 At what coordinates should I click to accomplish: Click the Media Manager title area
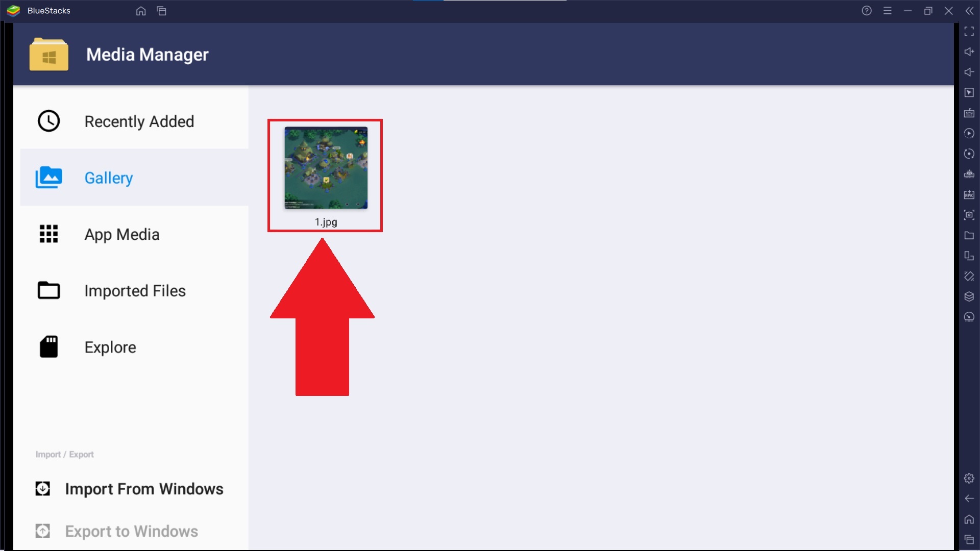[x=146, y=54]
